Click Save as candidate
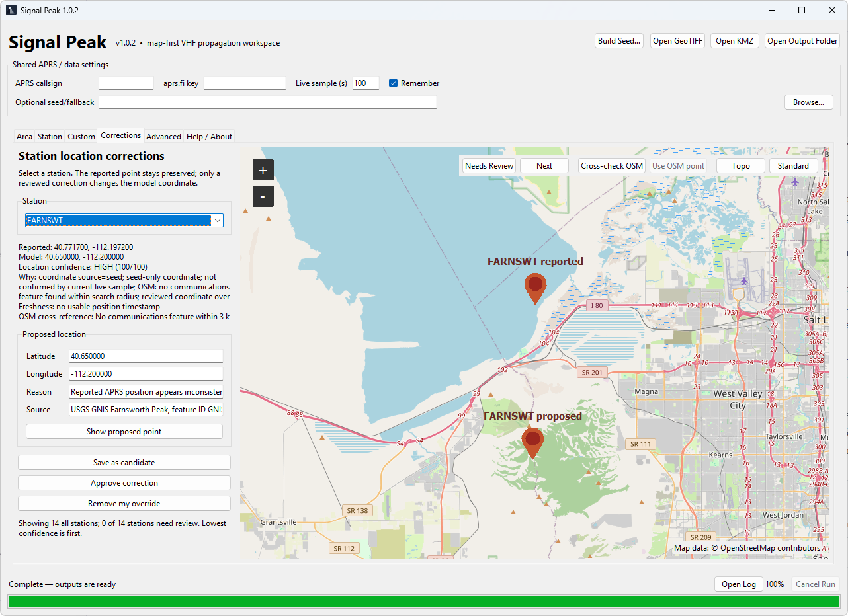This screenshot has height=616, width=848. pyautogui.click(x=124, y=463)
